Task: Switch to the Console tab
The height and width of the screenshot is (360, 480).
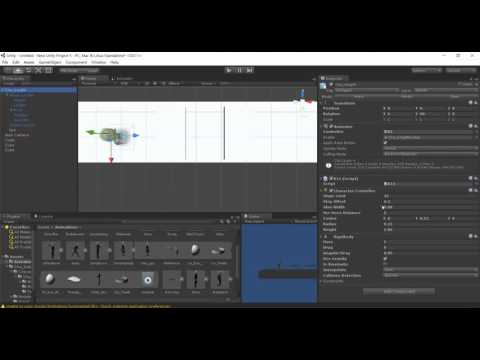Action: point(45,217)
